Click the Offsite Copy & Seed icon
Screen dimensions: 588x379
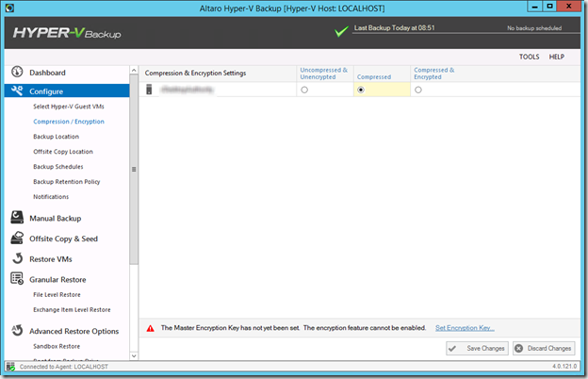pos(17,238)
